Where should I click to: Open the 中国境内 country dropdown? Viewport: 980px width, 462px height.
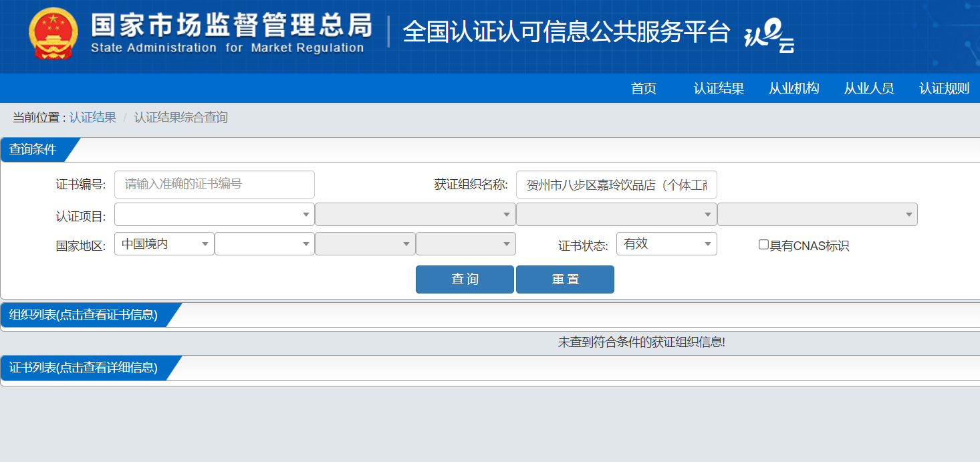[164, 244]
